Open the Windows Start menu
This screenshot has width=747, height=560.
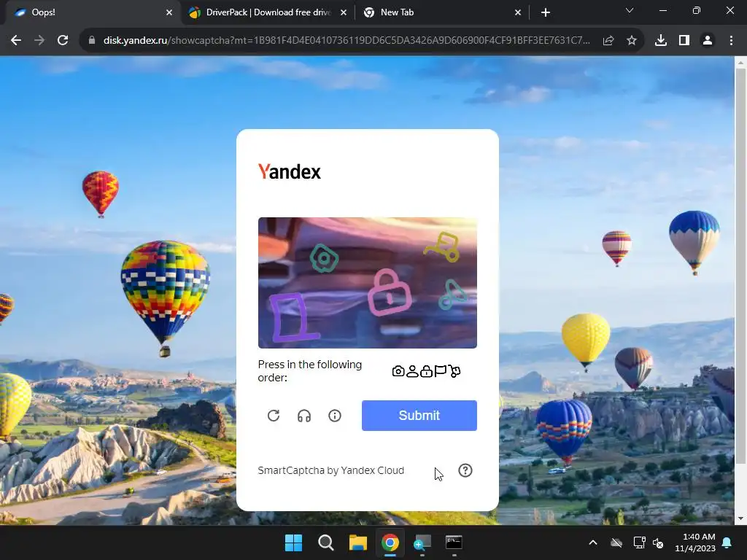click(x=293, y=542)
